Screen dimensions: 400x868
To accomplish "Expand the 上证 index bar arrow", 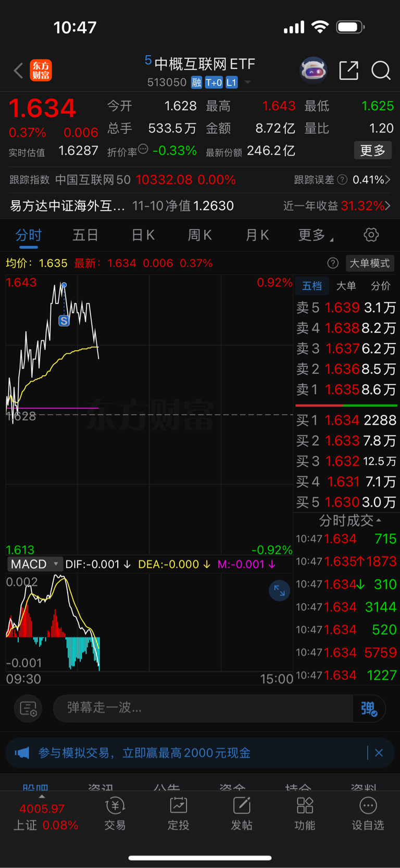I will tap(42, 797).
